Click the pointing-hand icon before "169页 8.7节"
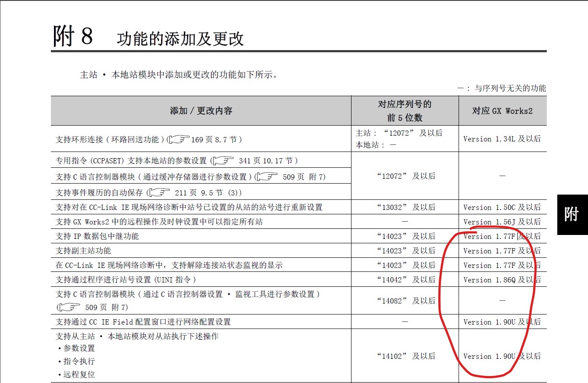588x383 pixels. (x=179, y=140)
